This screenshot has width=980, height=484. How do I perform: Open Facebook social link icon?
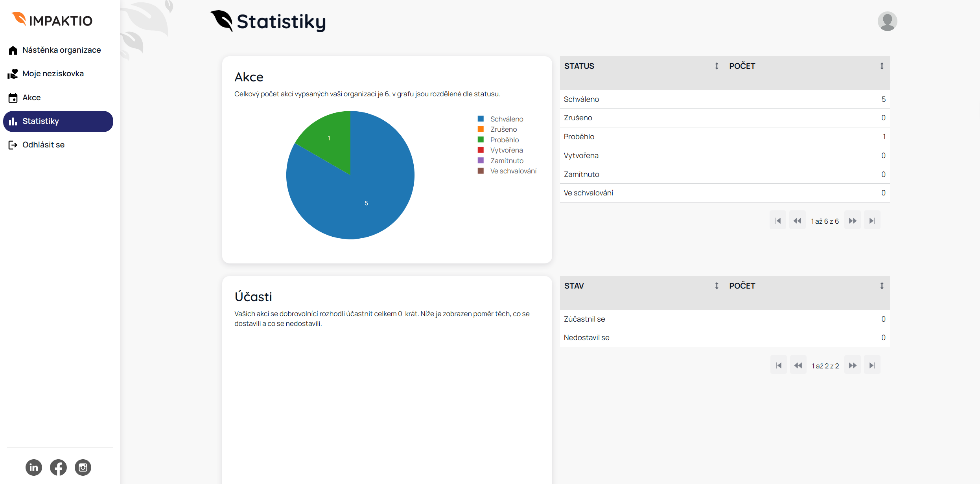click(58, 467)
